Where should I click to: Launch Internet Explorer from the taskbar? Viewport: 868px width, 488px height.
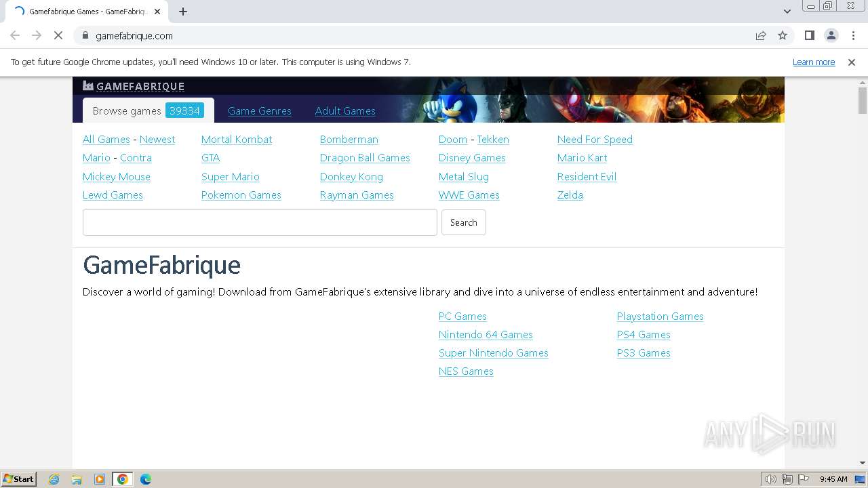click(54, 479)
